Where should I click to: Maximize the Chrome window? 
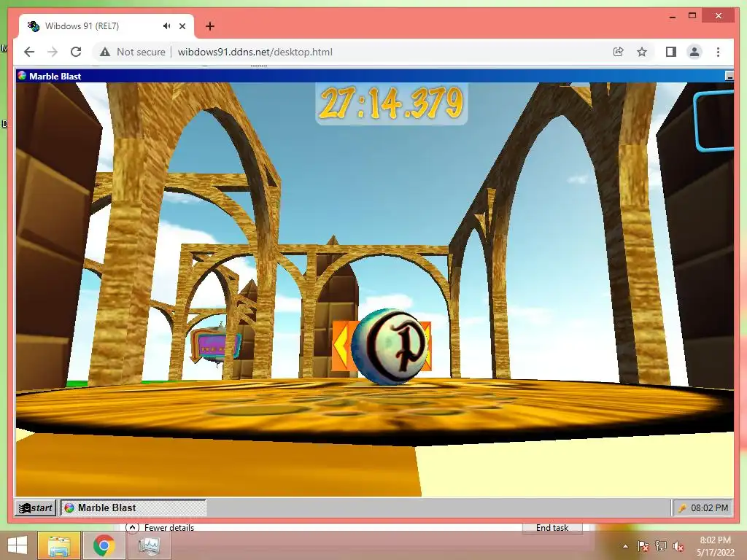coord(692,16)
